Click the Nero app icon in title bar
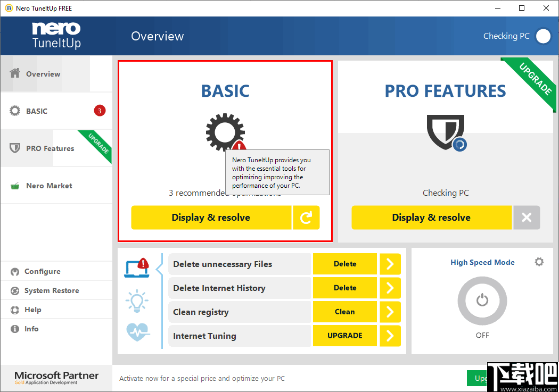Screen dimensions: 559x392 9,8
